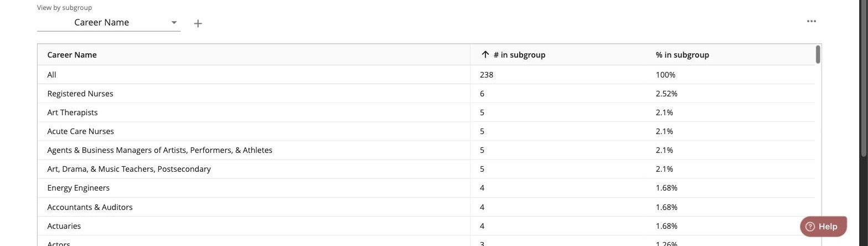Click the up arrow sort icon
Viewport: 868px width, 246px height.
[485, 54]
